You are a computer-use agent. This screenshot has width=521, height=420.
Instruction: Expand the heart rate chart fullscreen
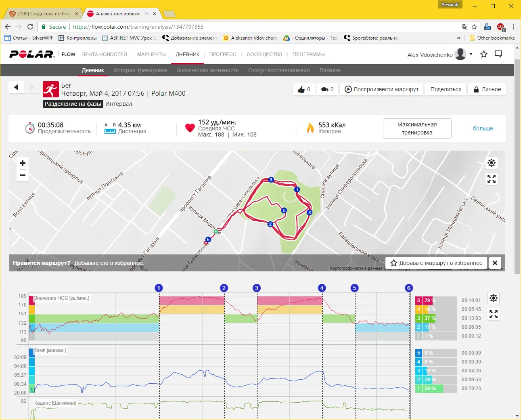click(x=494, y=314)
